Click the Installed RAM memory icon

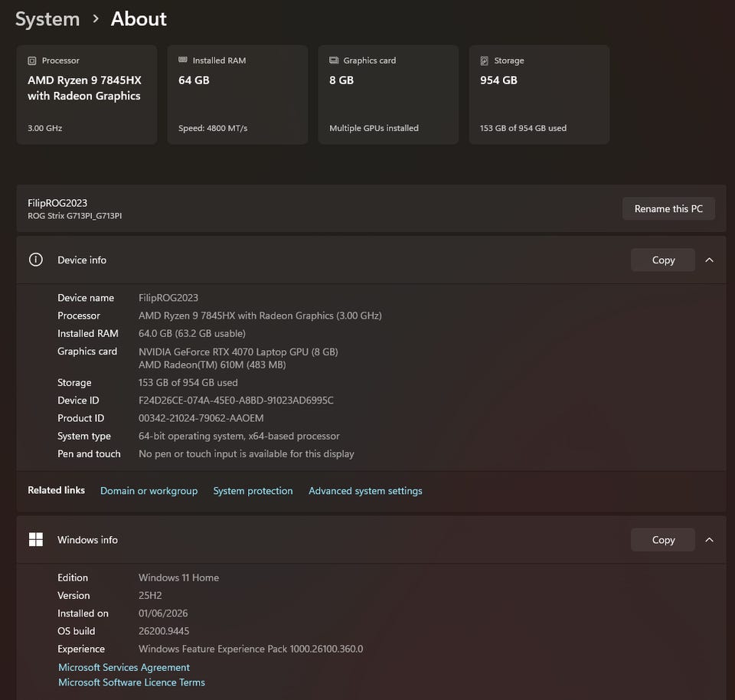click(x=183, y=60)
